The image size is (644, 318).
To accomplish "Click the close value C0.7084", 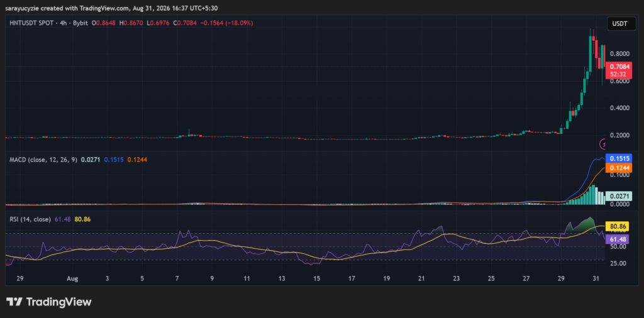I will [x=186, y=23].
